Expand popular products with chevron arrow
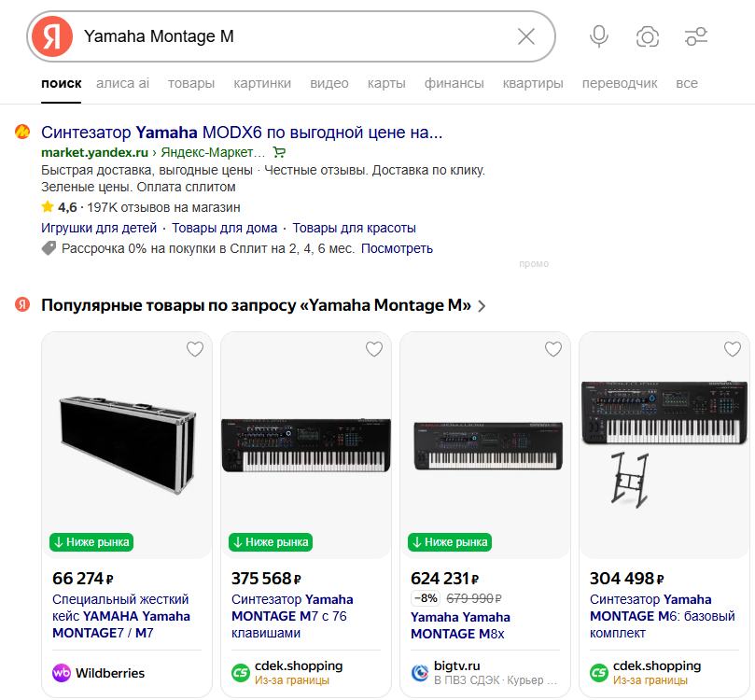Image resolution: width=755 pixels, height=700 pixels. (482, 306)
